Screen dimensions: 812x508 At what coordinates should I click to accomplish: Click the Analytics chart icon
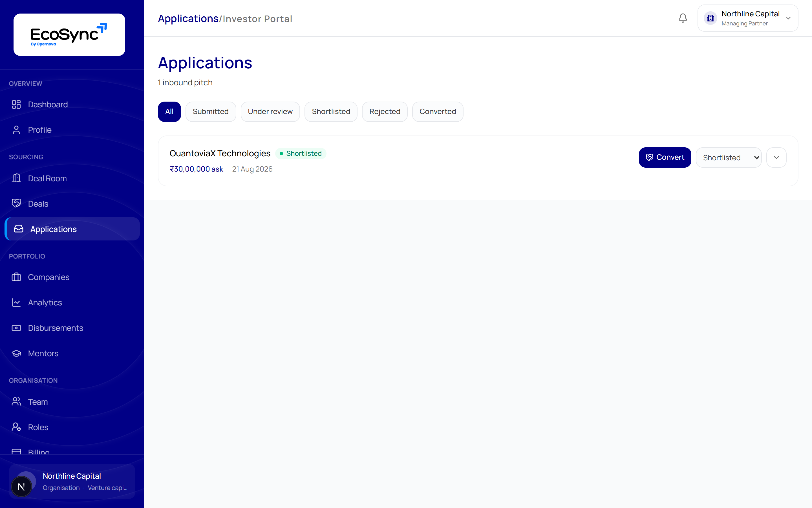coord(16,302)
